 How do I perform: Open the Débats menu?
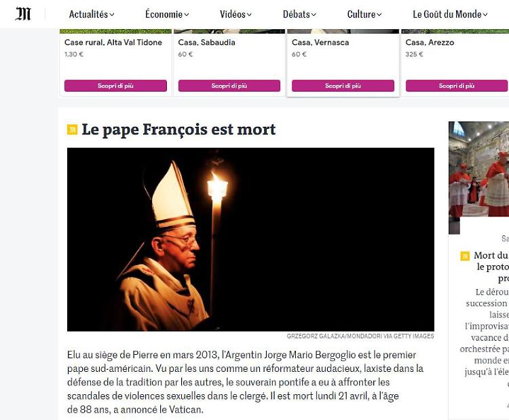(x=299, y=14)
